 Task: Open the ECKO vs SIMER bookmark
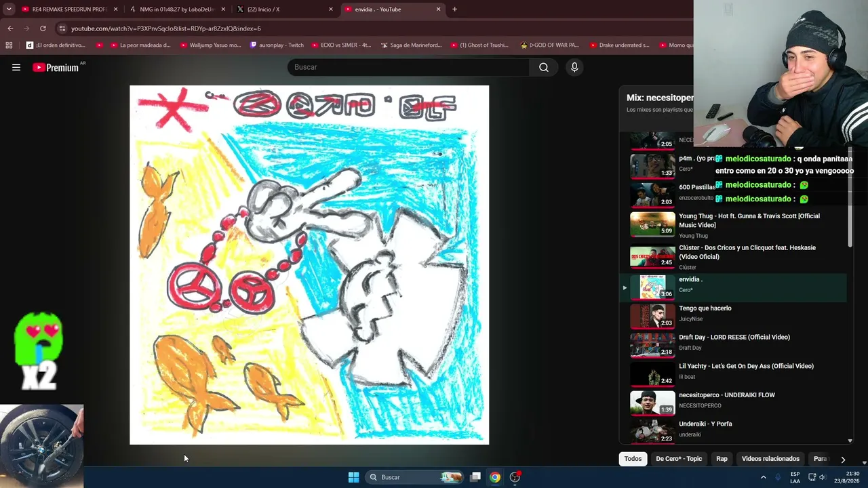click(341, 45)
